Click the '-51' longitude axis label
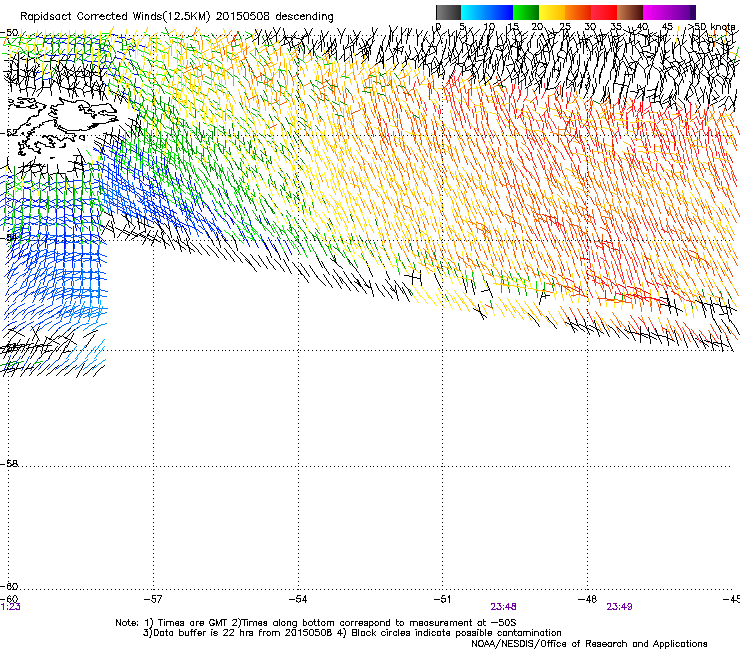The width and height of the screenshot is (740, 650). point(442,599)
